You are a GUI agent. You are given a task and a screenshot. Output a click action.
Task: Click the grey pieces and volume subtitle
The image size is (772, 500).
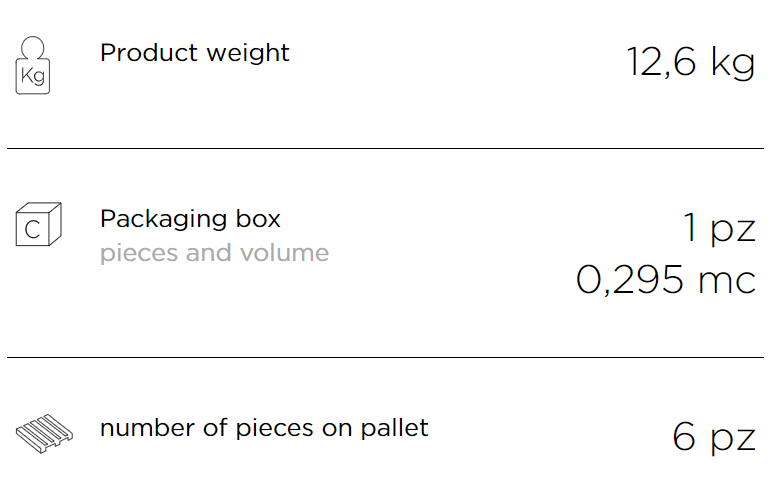click(214, 253)
